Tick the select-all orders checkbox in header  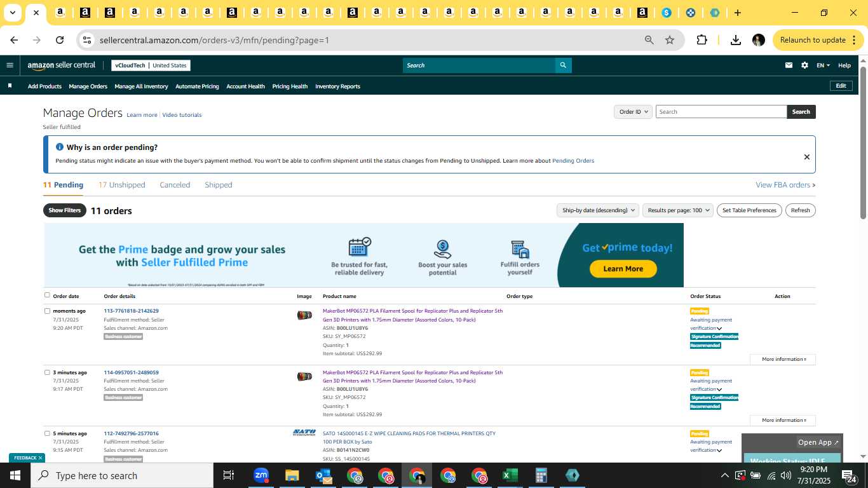click(x=47, y=295)
